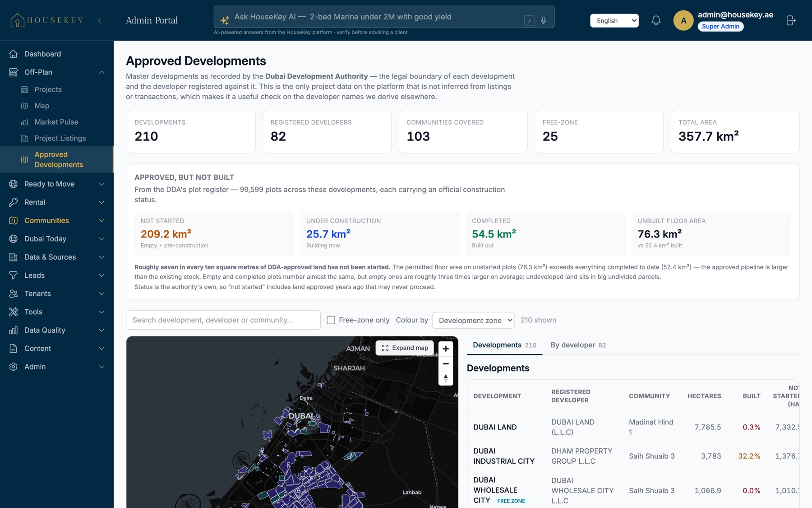Collapse the sidebar with the back chevron

point(100,20)
